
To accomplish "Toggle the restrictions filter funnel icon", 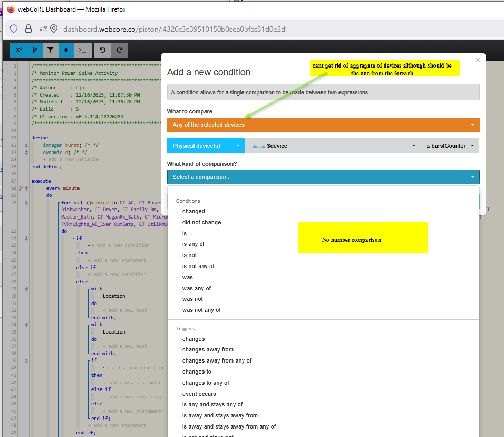I will (50, 50).
